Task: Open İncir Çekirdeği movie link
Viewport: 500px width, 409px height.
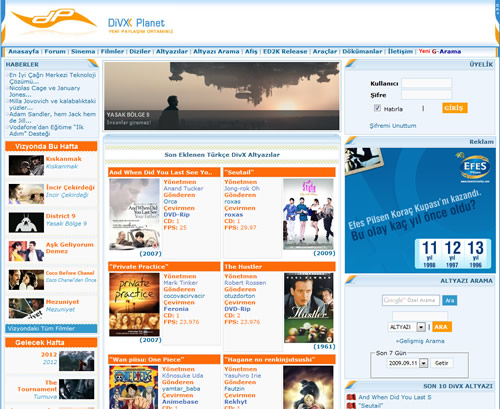Action: [70, 187]
